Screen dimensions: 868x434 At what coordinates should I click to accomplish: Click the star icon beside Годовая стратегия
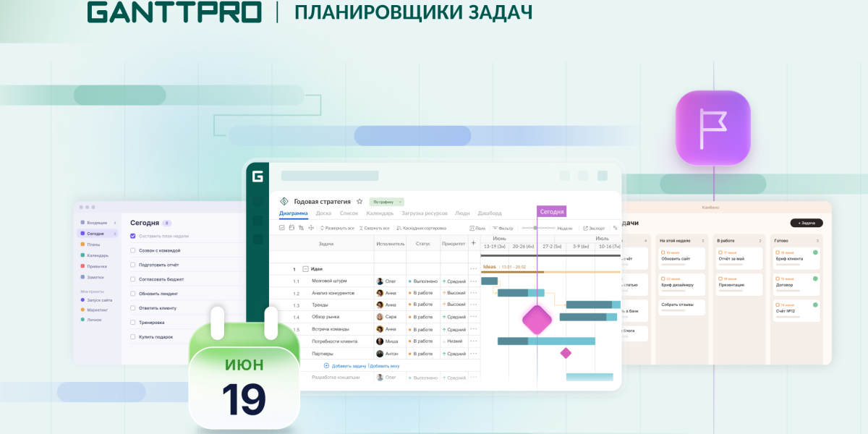(359, 201)
